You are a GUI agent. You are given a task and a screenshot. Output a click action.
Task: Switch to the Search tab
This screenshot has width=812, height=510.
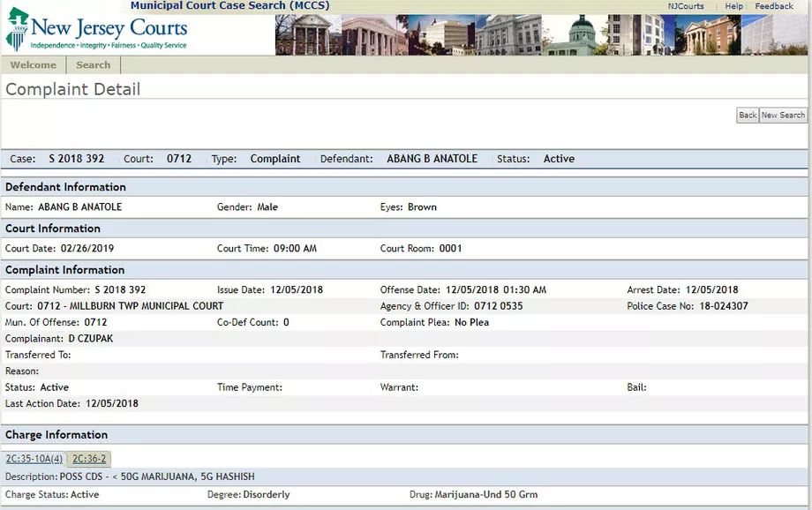(x=93, y=65)
